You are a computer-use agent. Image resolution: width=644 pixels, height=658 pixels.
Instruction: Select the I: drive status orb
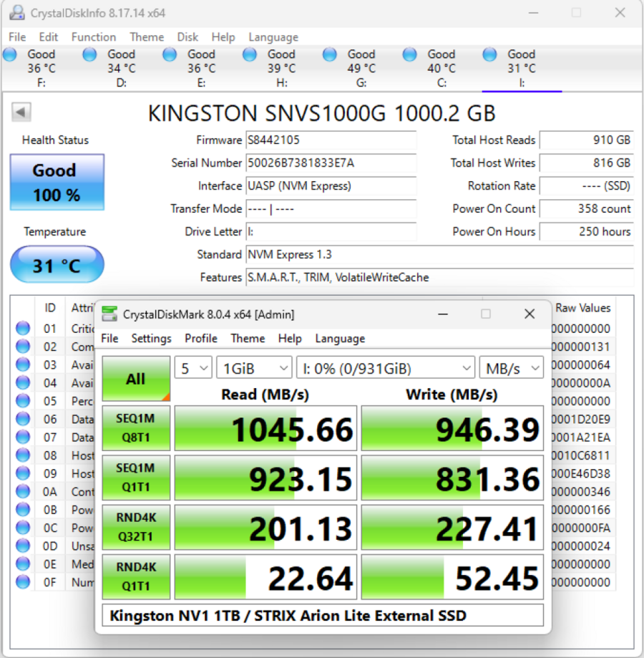(x=489, y=54)
